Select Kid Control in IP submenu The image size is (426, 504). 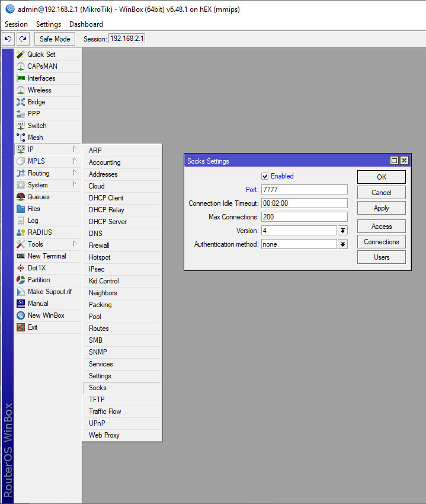(x=122, y=281)
